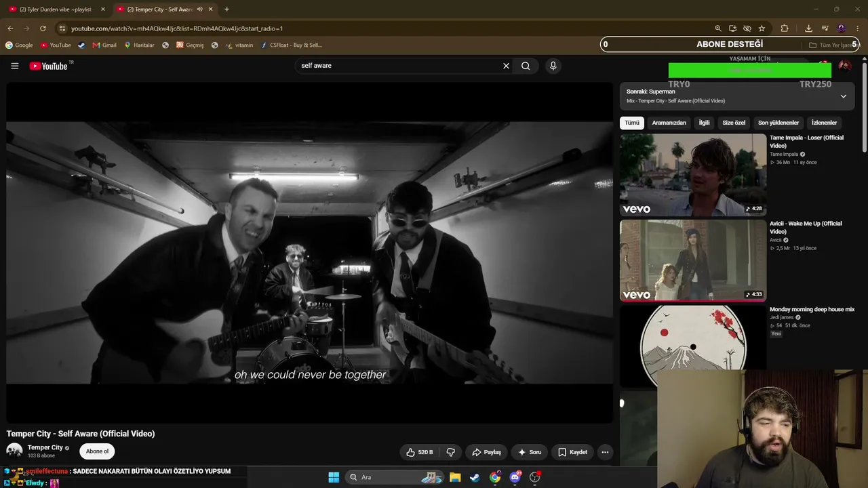Image resolution: width=868 pixels, height=488 pixels.
Task: Select the İzlenenler filter chip
Action: click(824, 123)
